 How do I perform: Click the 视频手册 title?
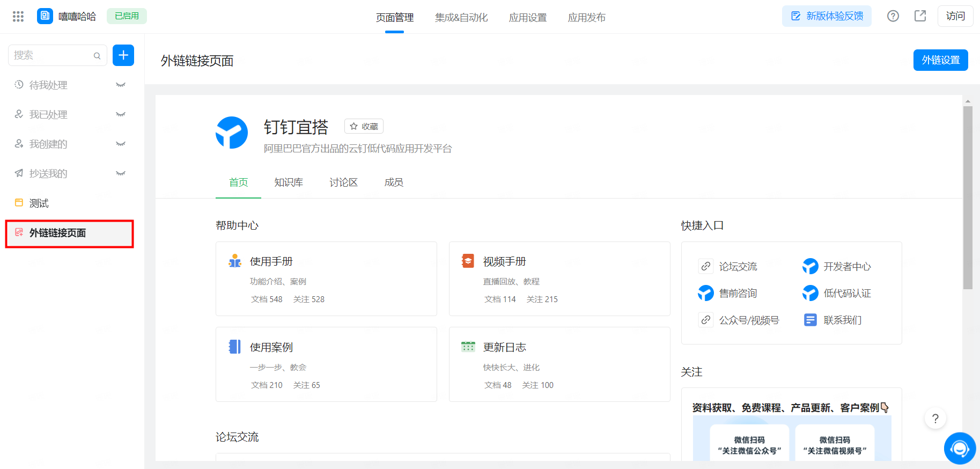(505, 261)
